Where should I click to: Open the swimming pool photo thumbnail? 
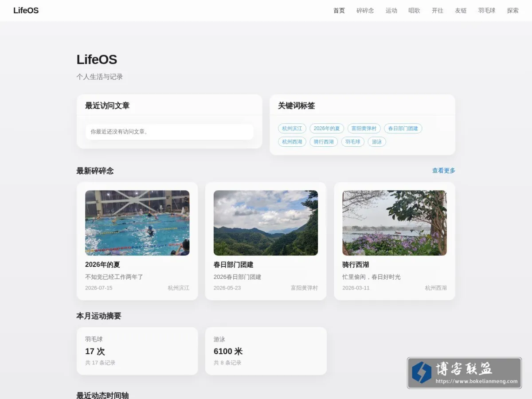(137, 223)
